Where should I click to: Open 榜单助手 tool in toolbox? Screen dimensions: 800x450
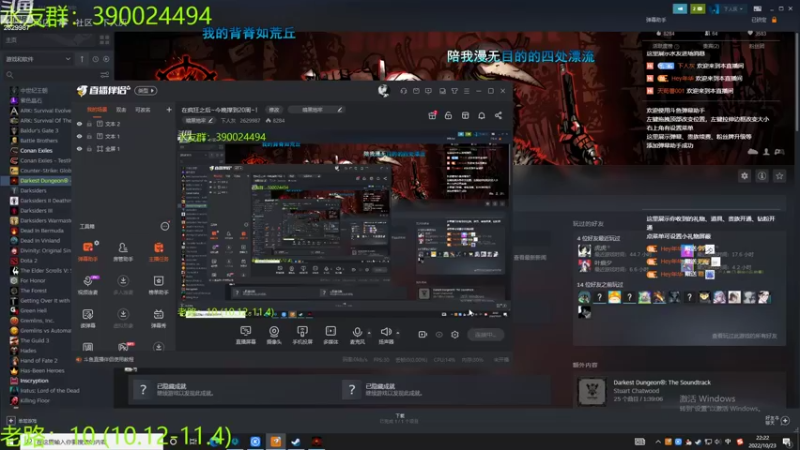(159, 285)
